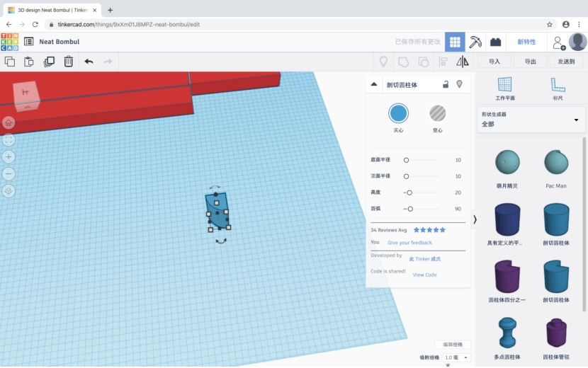The width and height of the screenshot is (588, 368).
Task: Click the Copy icon in toolbar
Action: pyautogui.click(x=10, y=62)
